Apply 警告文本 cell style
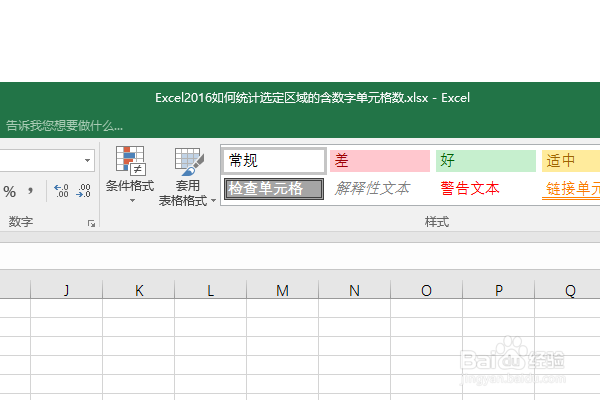This screenshot has width=600, height=400. point(486,189)
